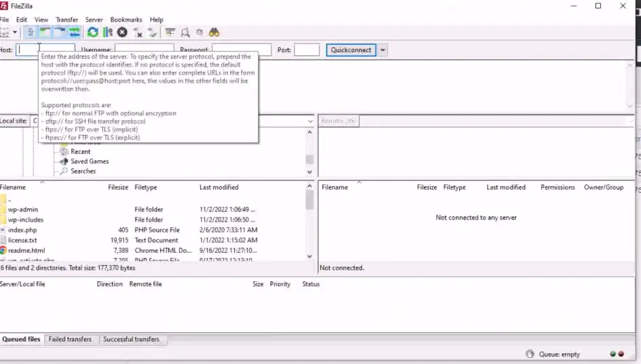Open the Help menu

[x=156, y=20]
